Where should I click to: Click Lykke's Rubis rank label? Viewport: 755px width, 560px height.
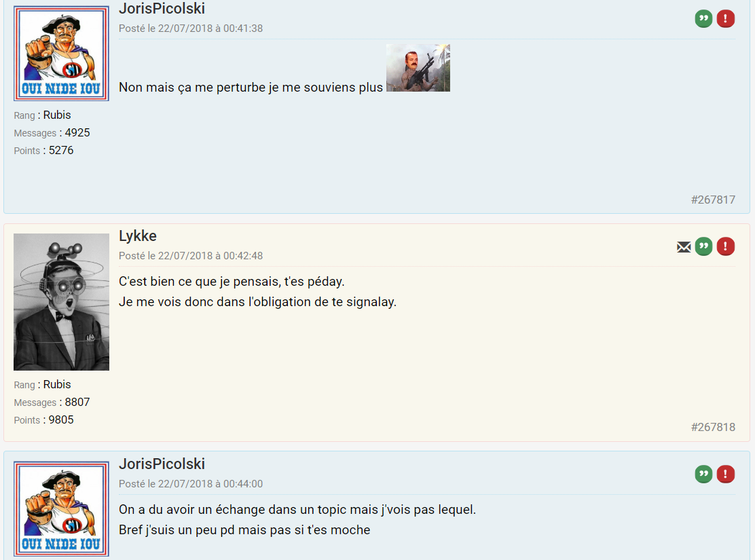click(57, 385)
